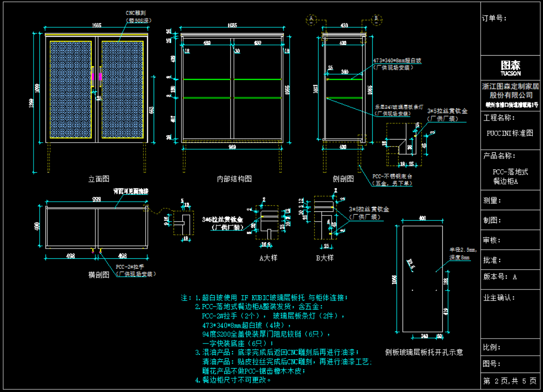
Task: Click the 图森 TUCSON company logo
Action: pos(511,68)
